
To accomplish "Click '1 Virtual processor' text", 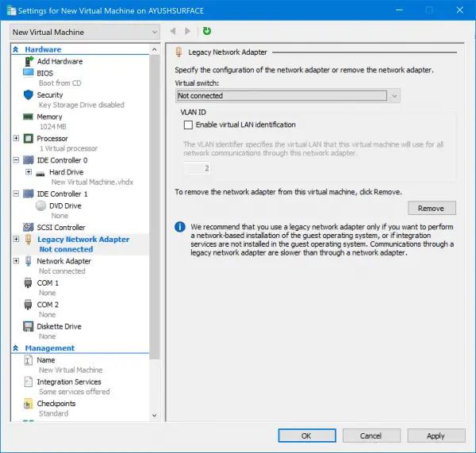I will pyautogui.click(x=68, y=148).
